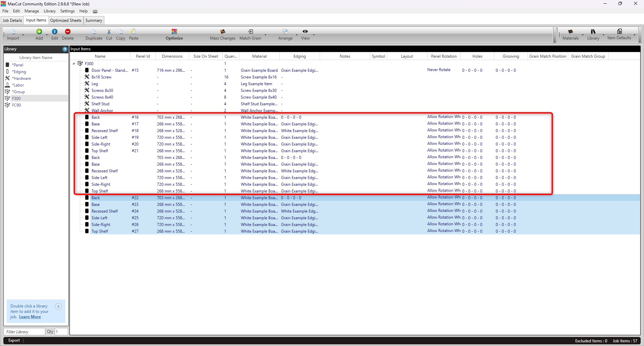Sort by the Material column header
The height and width of the screenshot is (346, 644).
259,56
